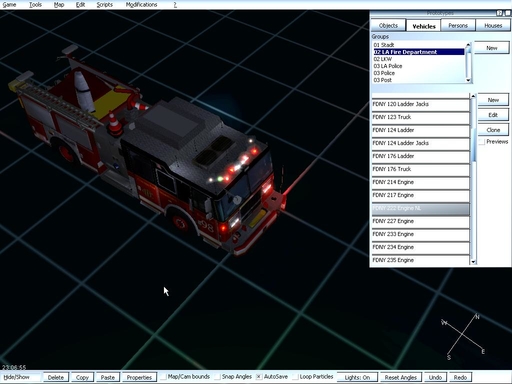Click the Clone button
512x384 pixels.
click(493, 130)
